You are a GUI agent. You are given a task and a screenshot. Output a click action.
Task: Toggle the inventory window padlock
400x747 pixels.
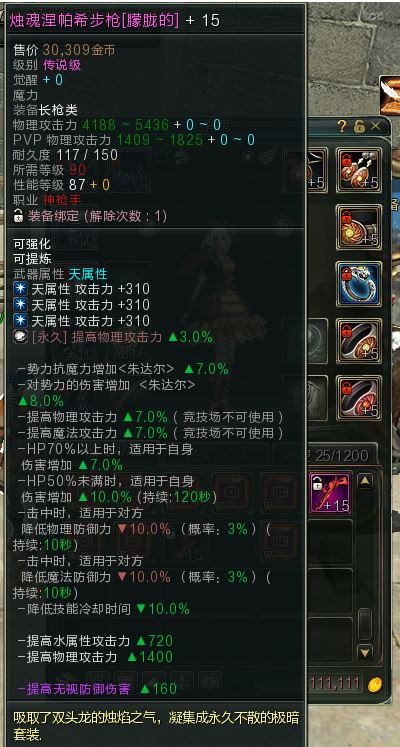(360, 126)
